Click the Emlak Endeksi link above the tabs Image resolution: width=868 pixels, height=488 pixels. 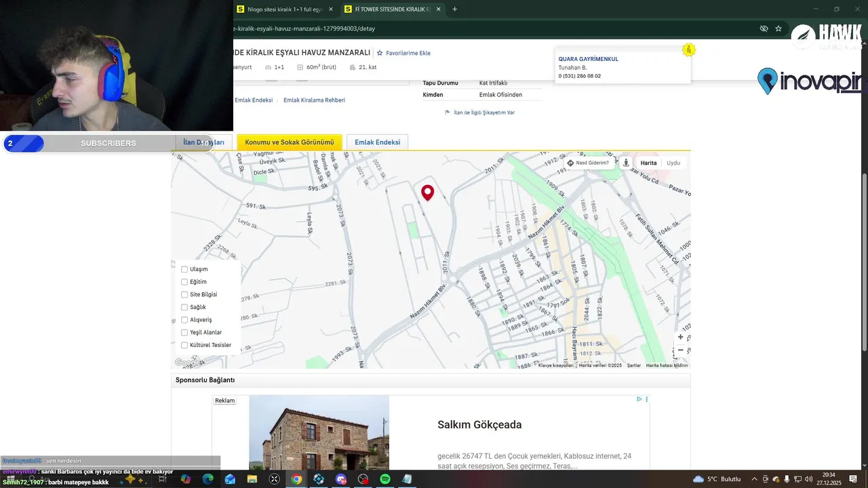tap(254, 100)
